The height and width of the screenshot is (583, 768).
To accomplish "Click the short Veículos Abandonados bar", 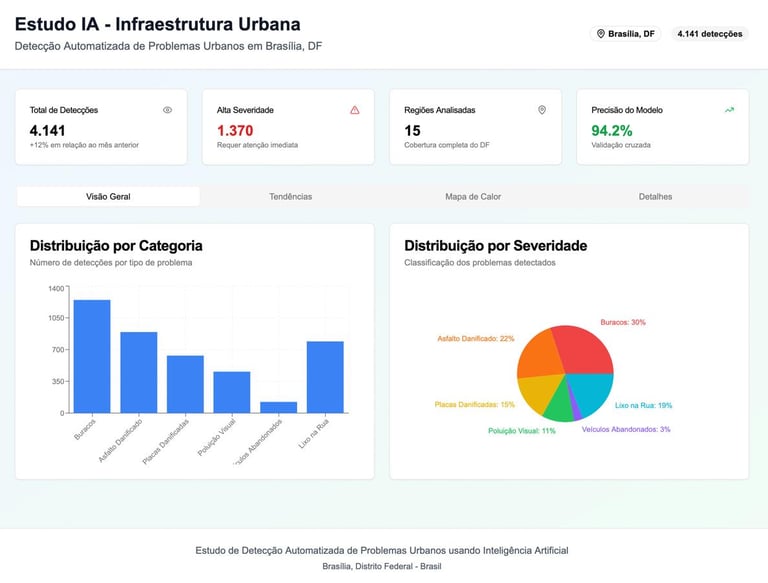I will 278,407.
